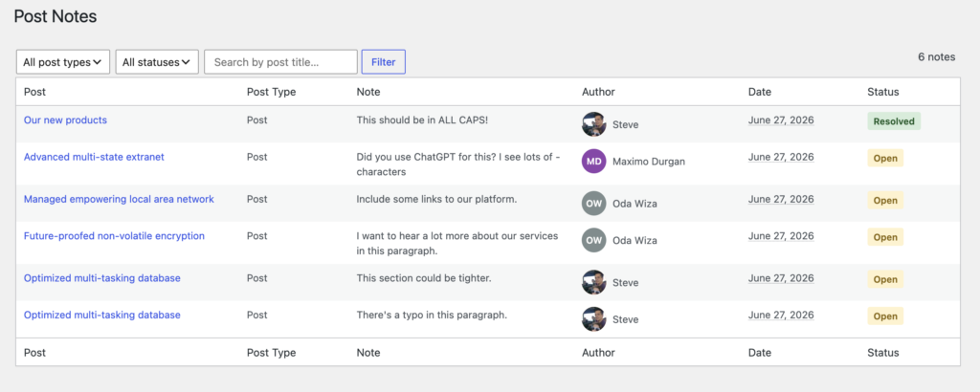This screenshot has height=392, width=980.
Task: Click note 'This should be in ALL CAPS!'
Action: tap(422, 120)
